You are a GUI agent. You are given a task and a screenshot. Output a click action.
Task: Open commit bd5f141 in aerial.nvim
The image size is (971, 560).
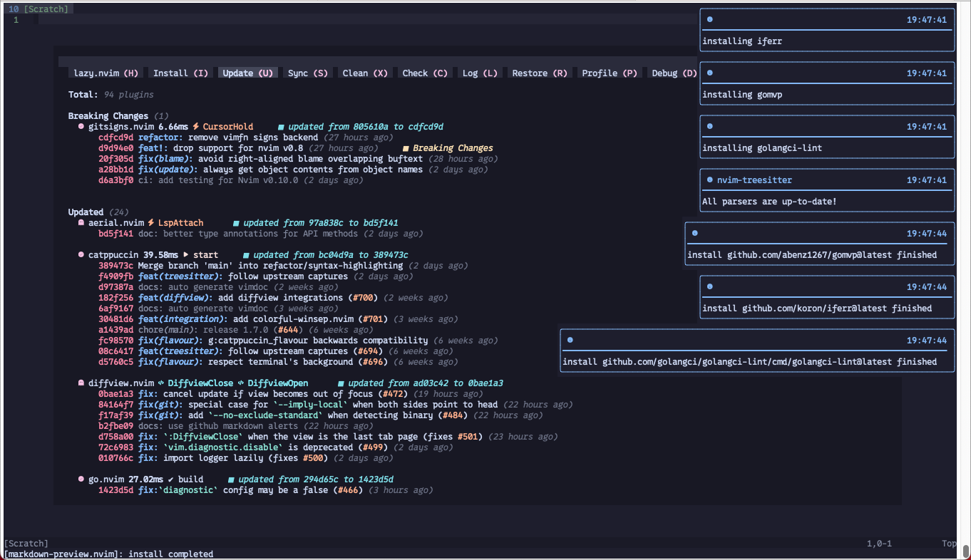point(115,234)
